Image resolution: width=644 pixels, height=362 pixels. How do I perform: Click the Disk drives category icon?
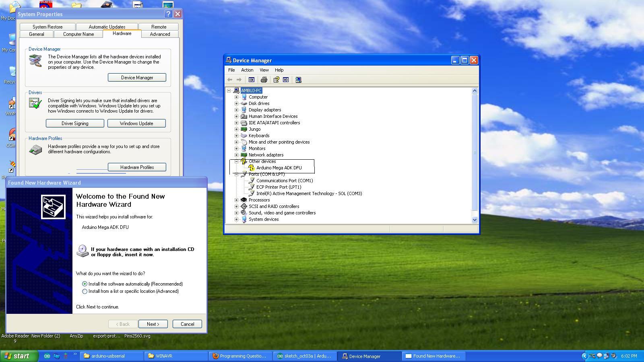coord(244,103)
